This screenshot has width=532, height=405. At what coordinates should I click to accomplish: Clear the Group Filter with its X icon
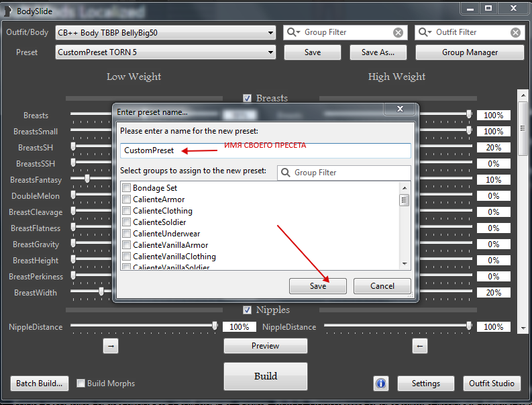tap(398, 32)
